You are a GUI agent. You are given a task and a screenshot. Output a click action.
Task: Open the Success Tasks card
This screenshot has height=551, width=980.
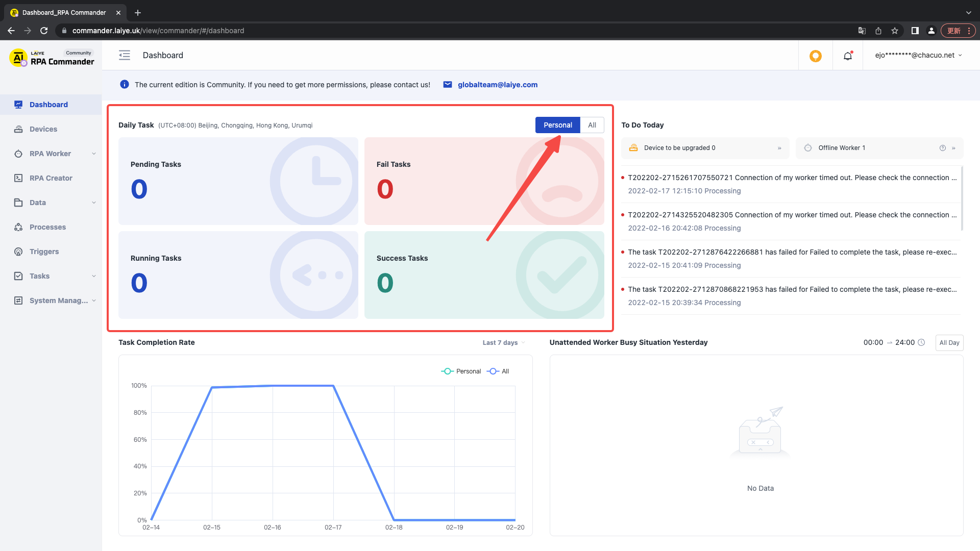pyautogui.click(x=484, y=275)
